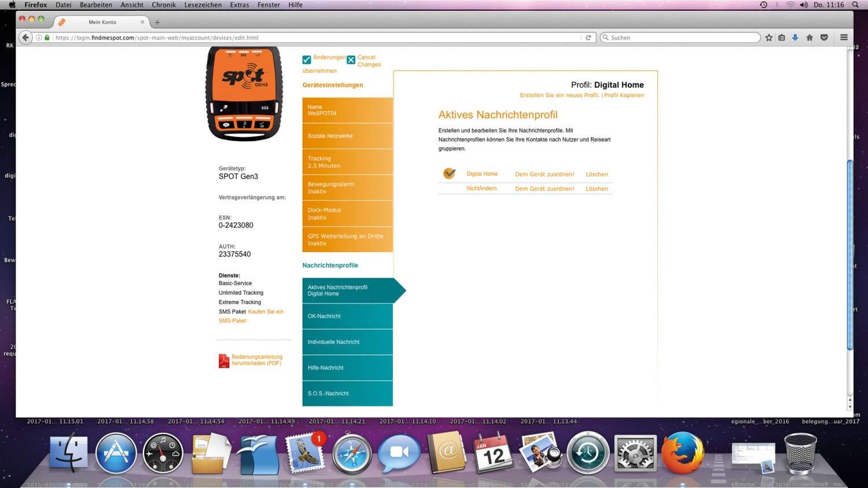Open GPS Weiterleitung an Dritte setting
Screen dimensions: 868x488
click(x=347, y=239)
